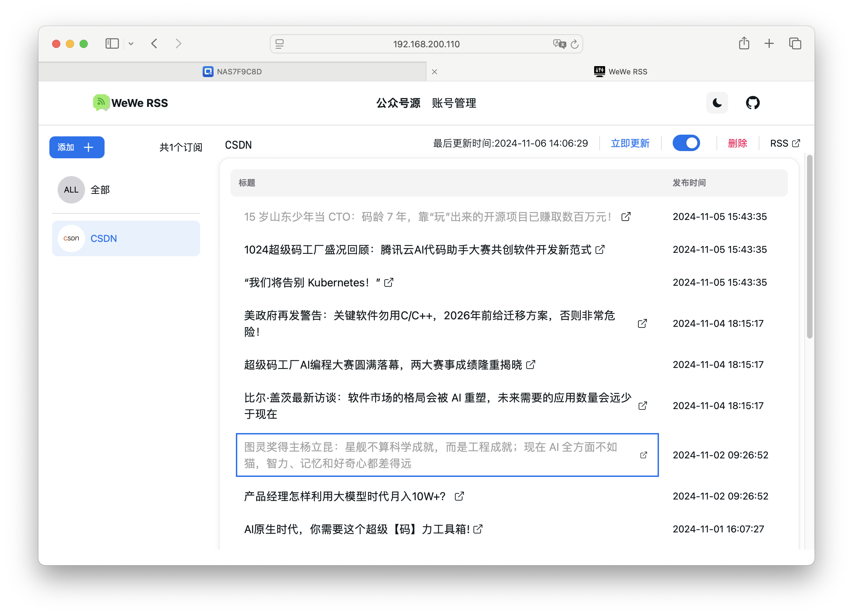Image resolution: width=853 pixels, height=616 pixels.
Task: Toggle Safari sidebar icon
Action: tap(112, 44)
